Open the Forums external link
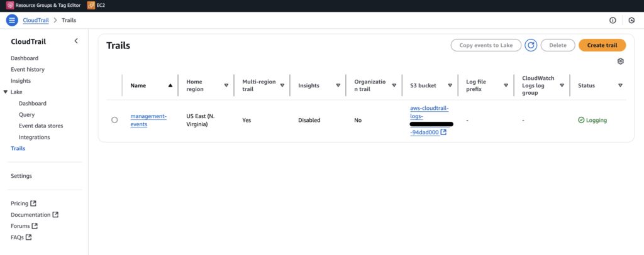This screenshot has width=644, height=255. (x=25, y=226)
